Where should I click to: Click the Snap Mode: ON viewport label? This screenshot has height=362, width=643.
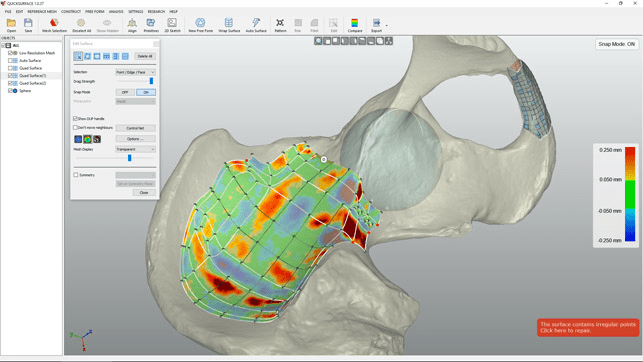[616, 44]
